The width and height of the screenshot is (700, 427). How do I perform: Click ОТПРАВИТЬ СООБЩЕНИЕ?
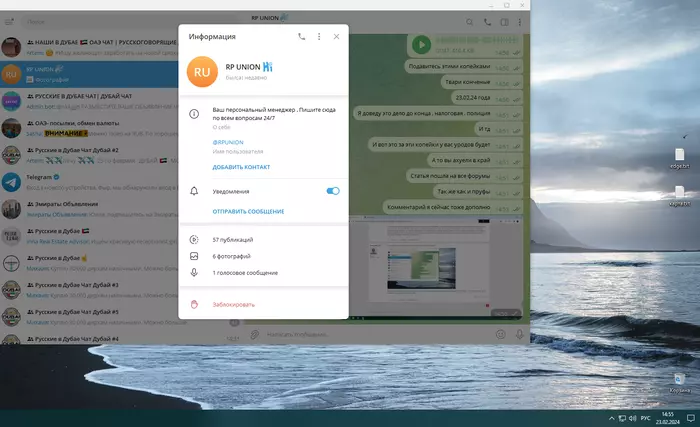click(x=248, y=211)
